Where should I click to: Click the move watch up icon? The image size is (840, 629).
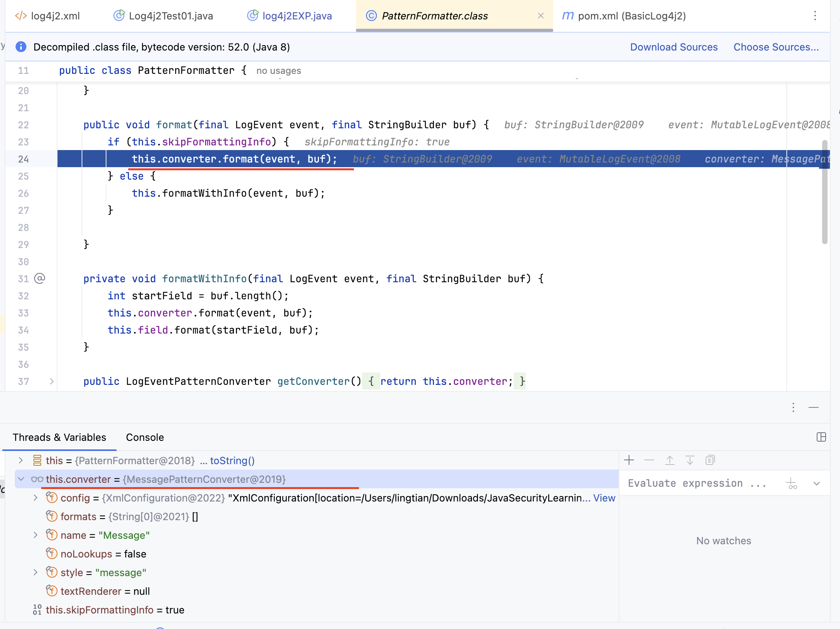669,460
